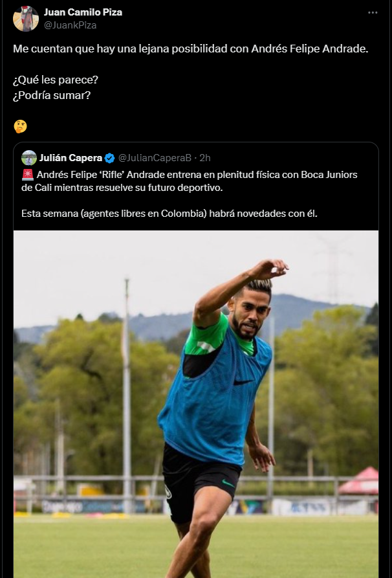
Task: Click 'resuelve su futuro deportivo' in the quoted tweet
Action: (x=158, y=188)
